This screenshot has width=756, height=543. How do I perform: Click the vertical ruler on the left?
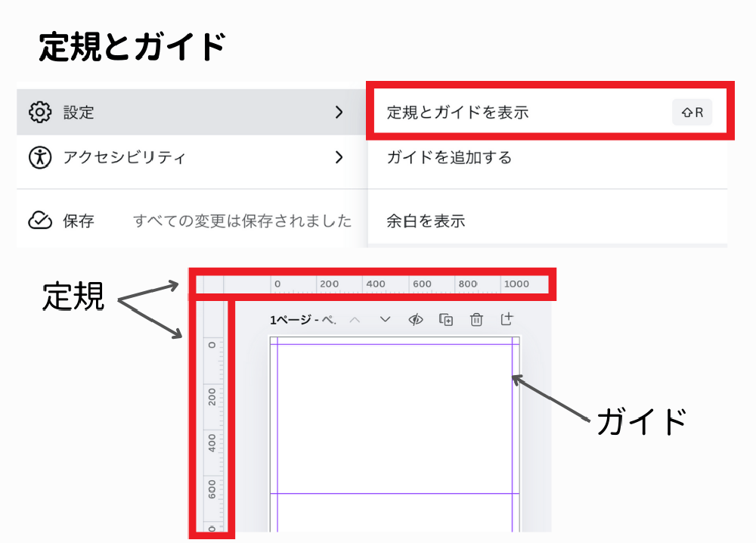(x=212, y=416)
